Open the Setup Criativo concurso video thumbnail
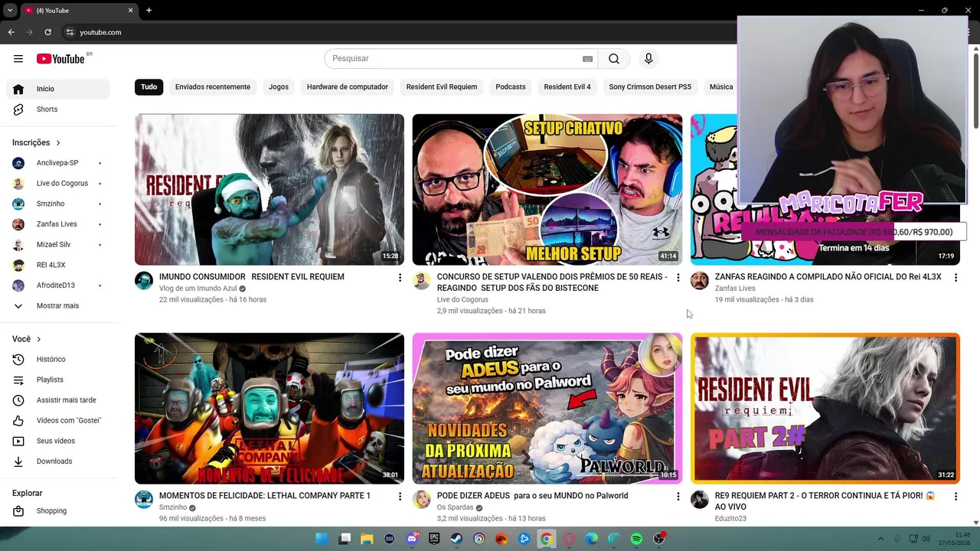Viewport: 980px width, 551px height. tap(547, 190)
